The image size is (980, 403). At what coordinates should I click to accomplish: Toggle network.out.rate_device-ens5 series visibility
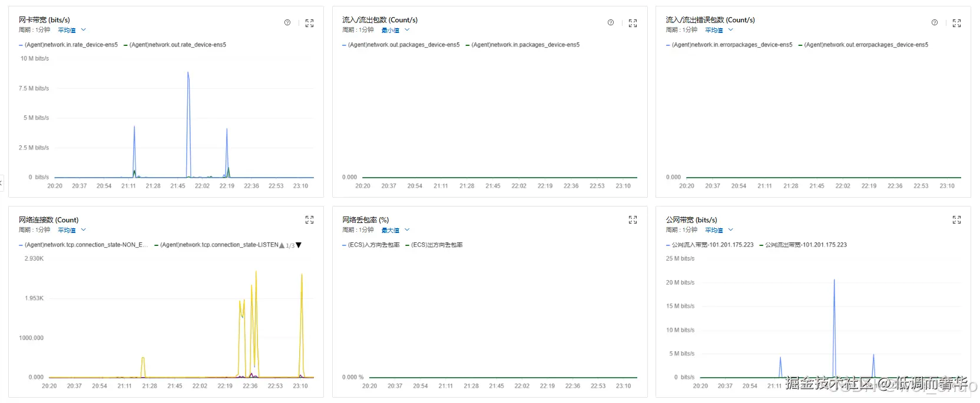(175, 45)
